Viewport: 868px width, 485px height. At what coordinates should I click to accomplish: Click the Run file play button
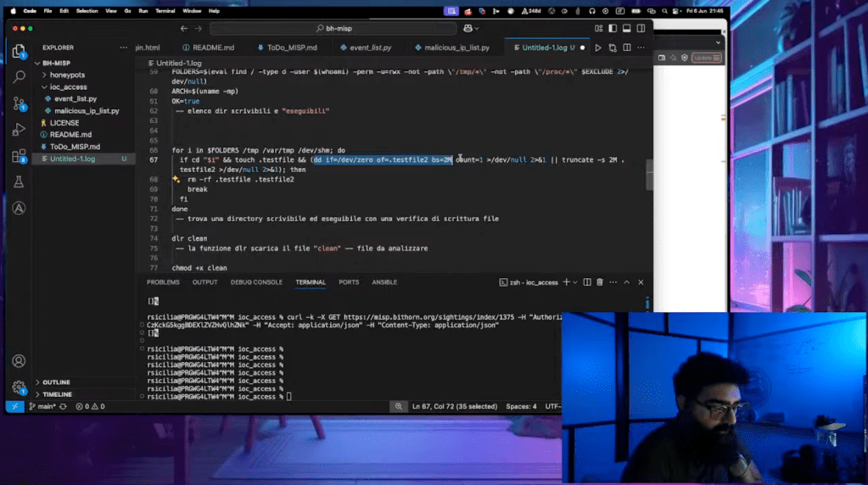pos(598,47)
